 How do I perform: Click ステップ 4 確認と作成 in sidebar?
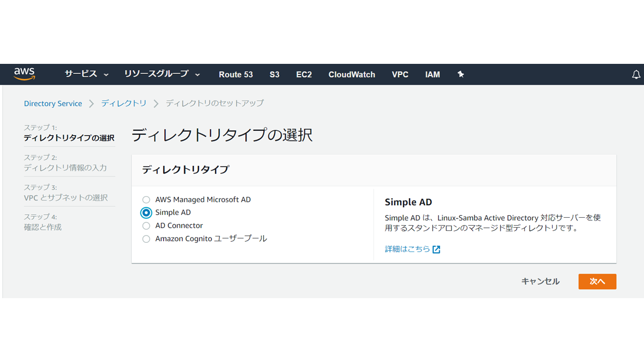43,222
